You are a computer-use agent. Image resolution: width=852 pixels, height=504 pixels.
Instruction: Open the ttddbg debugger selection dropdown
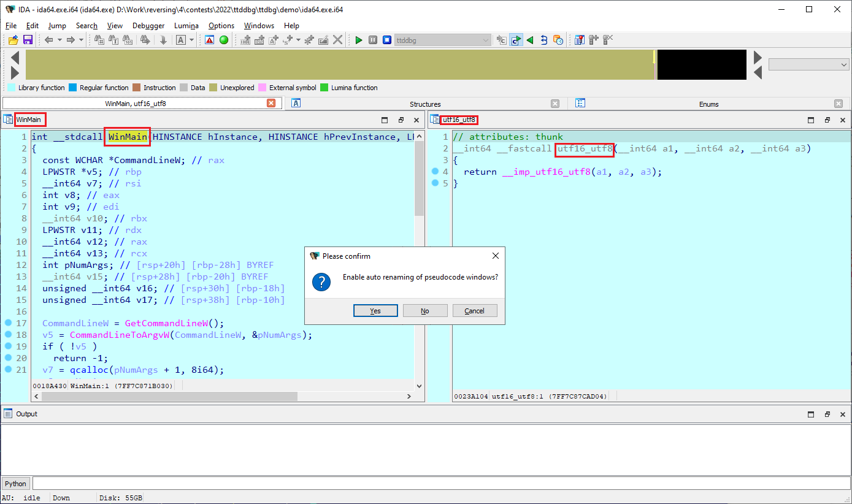click(486, 40)
